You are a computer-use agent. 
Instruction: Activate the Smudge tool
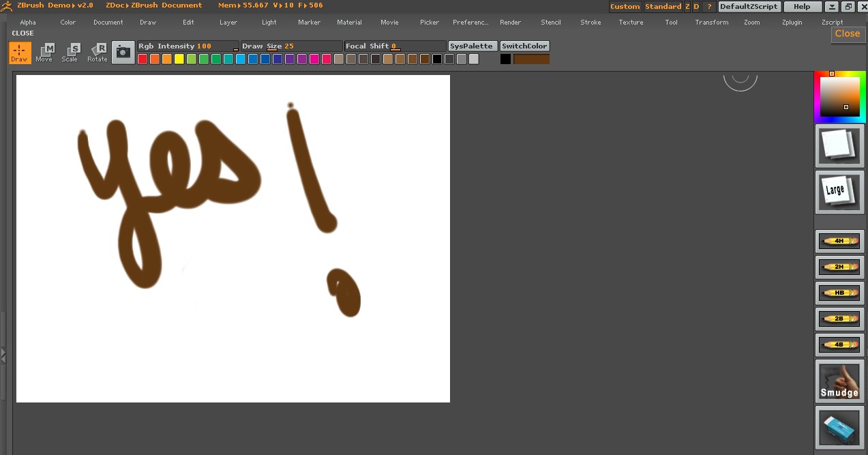pos(839,381)
